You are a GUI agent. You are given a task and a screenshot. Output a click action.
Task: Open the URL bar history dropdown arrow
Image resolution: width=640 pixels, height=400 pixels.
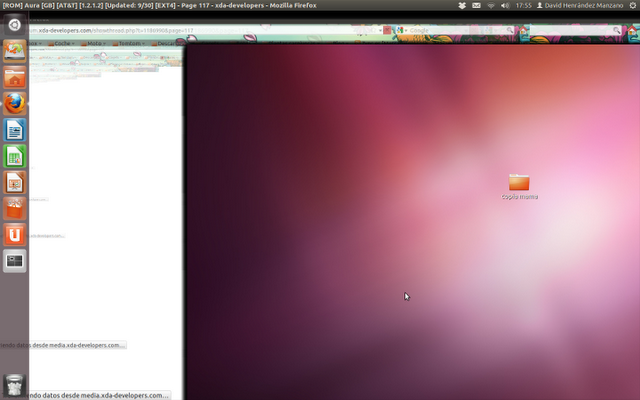380,30
